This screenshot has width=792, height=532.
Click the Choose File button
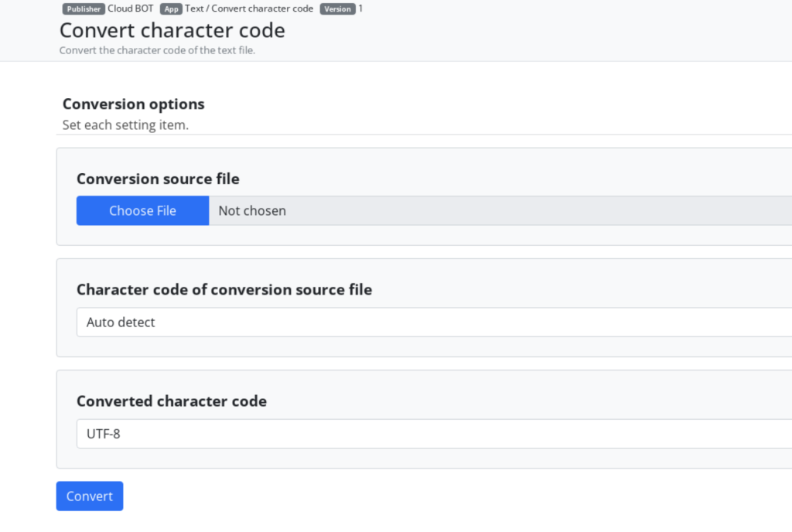point(142,210)
